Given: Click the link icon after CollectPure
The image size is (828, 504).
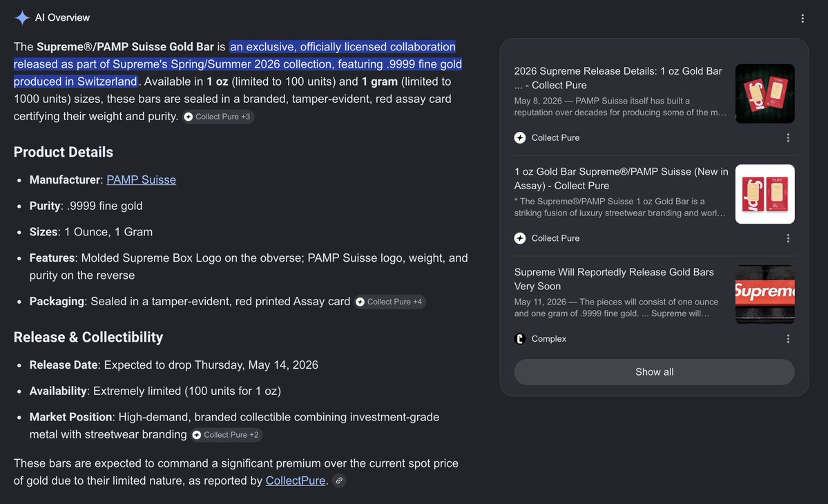Looking at the screenshot, I should click(x=339, y=481).
